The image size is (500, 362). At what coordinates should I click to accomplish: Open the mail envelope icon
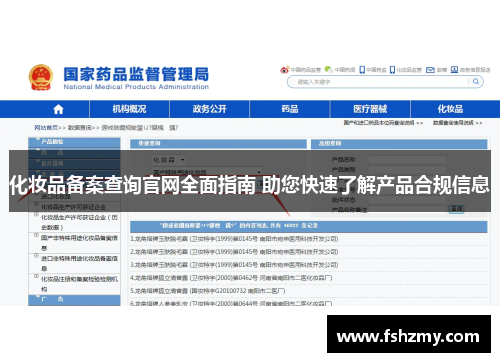pyautogui.click(x=430, y=70)
